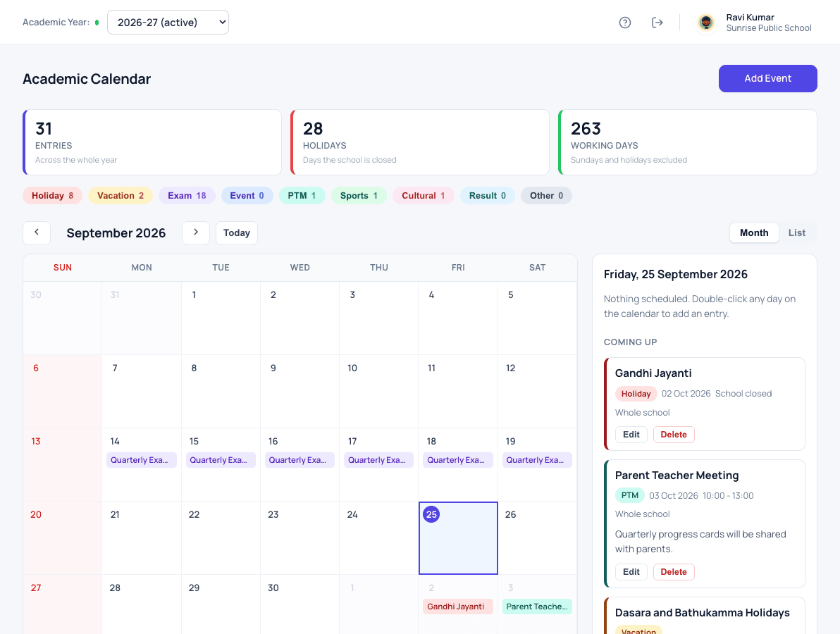Select August 31 greyed cell
The image size is (840, 634).
[142, 318]
